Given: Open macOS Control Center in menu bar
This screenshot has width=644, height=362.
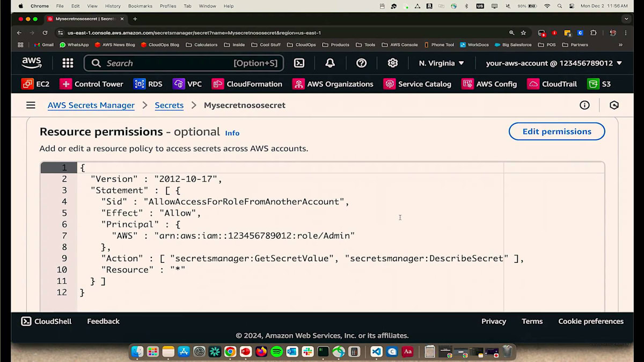Looking at the screenshot, I should point(572,6).
